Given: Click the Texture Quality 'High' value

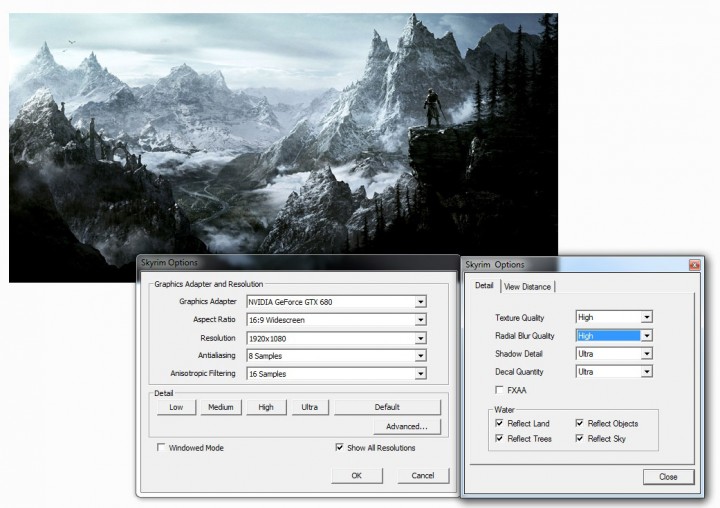Looking at the screenshot, I should point(585,317).
